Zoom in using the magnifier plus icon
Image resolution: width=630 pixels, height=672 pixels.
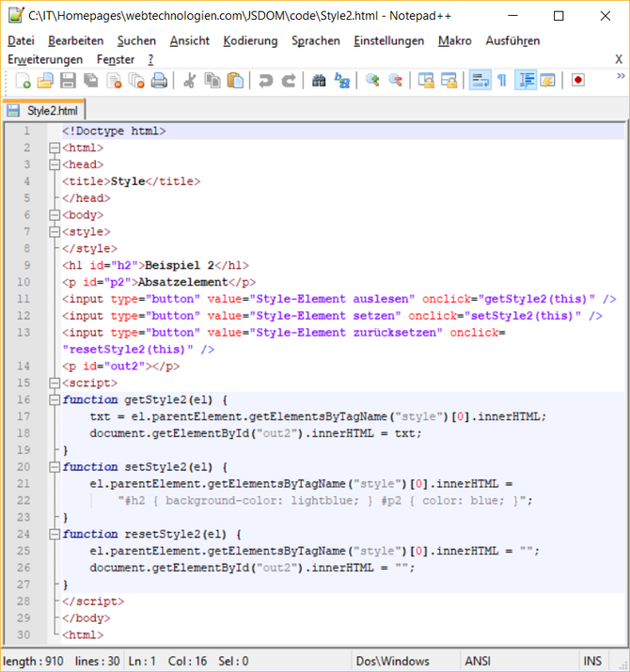click(x=372, y=80)
